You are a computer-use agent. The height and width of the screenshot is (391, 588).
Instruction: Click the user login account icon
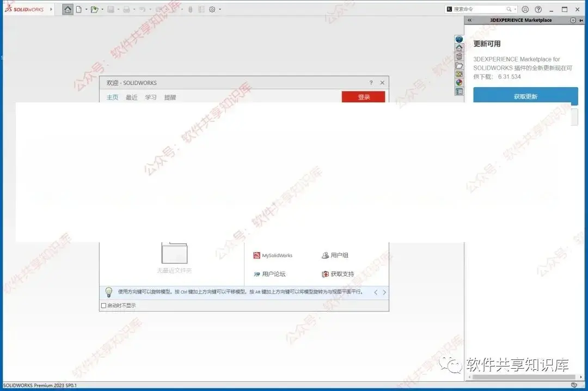(x=525, y=9)
